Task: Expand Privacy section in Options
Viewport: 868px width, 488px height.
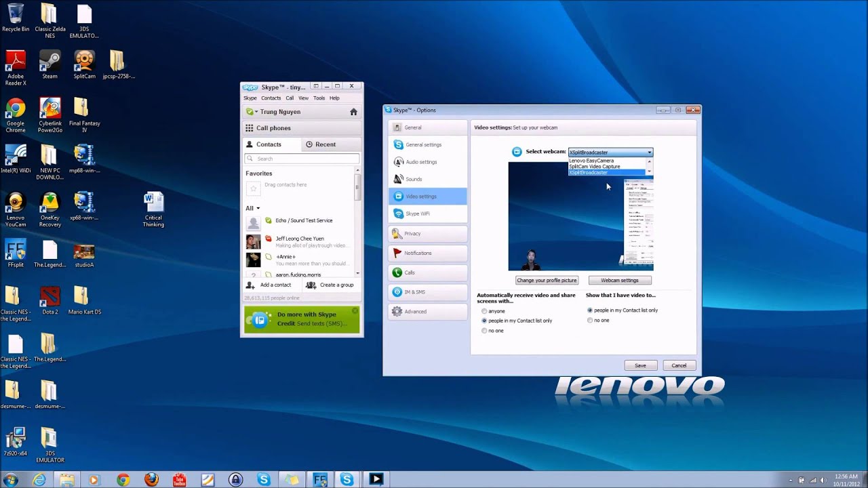Action: (428, 233)
